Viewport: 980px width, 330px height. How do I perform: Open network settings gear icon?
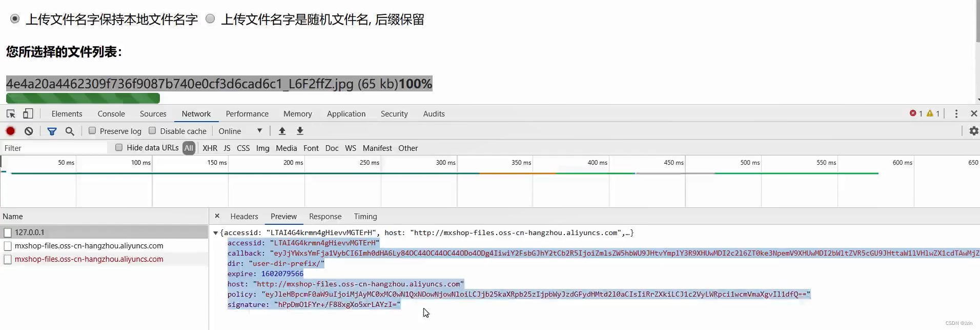(974, 131)
